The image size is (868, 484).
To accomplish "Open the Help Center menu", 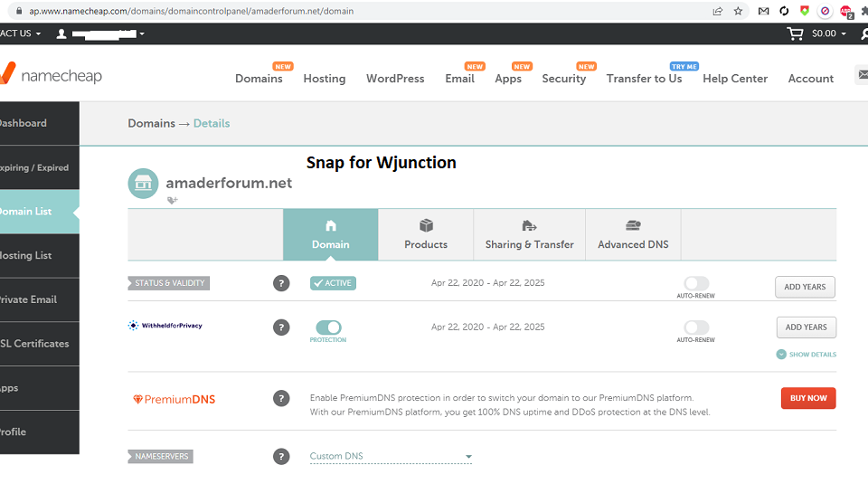I will pos(735,79).
